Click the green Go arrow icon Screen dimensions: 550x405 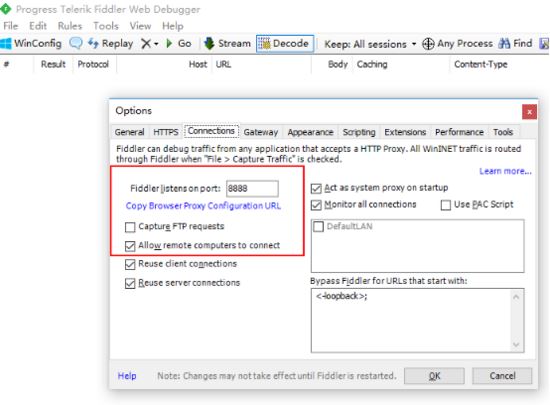tap(169, 43)
